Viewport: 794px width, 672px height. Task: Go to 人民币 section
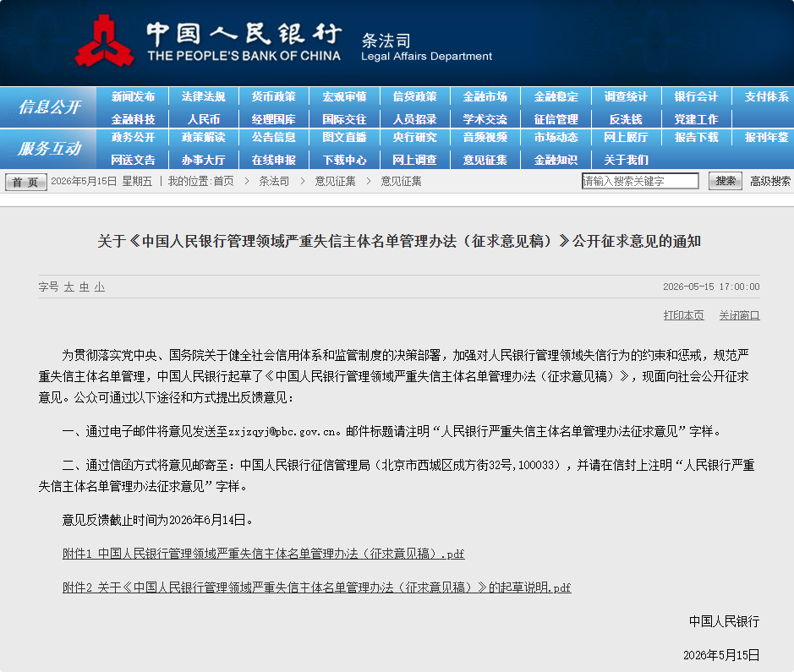(204, 119)
